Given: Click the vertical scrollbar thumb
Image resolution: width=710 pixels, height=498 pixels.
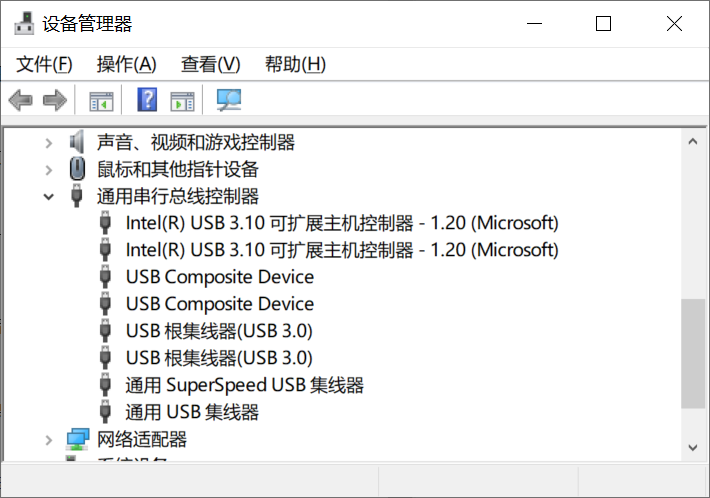Looking at the screenshot, I should [692, 353].
